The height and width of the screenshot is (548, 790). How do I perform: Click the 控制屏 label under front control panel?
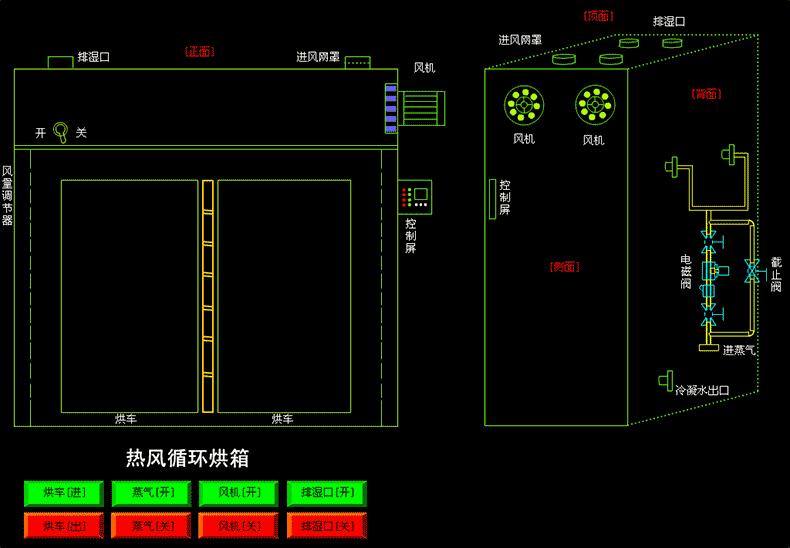pyautogui.click(x=411, y=236)
